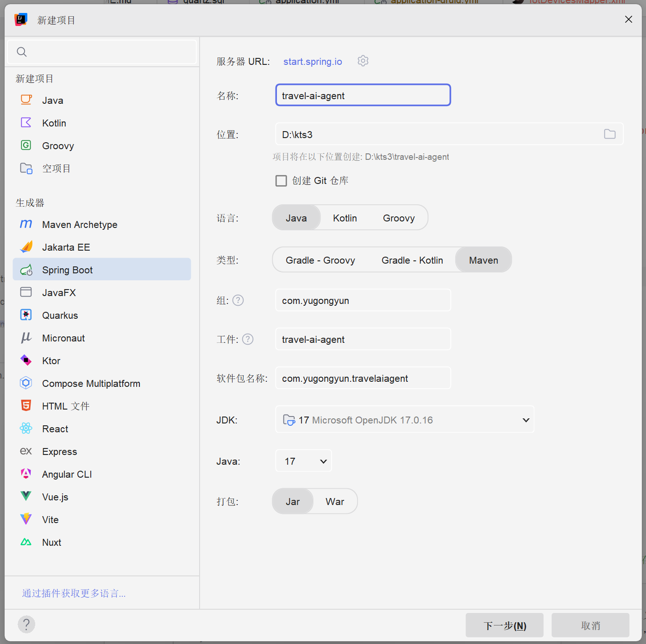Click the Kotlin project type icon
Screen dimensions: 646x644
point(26,123)
